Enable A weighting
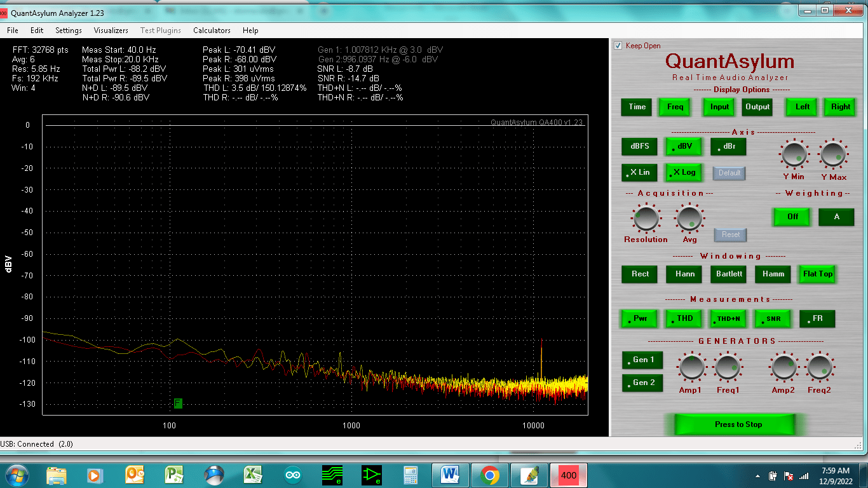Image resolution: width=868 pixels, height=488 pixels. (836, 217)
